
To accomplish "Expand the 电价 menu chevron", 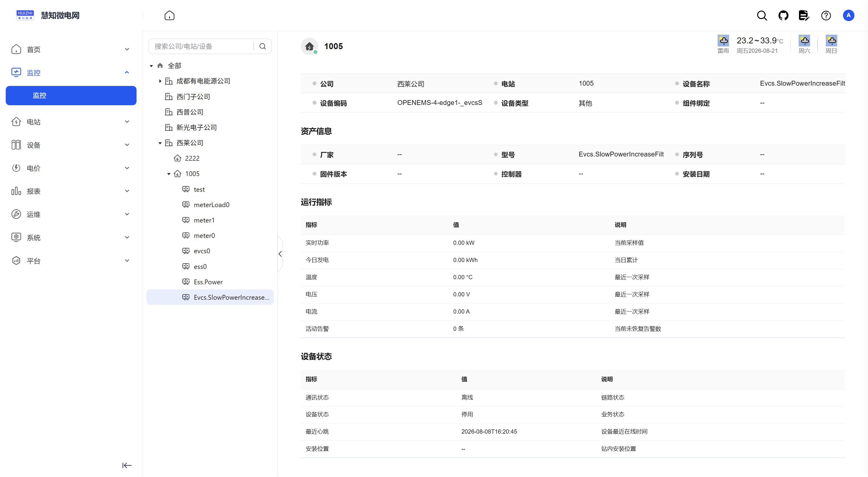I will (x=127, y=168).
